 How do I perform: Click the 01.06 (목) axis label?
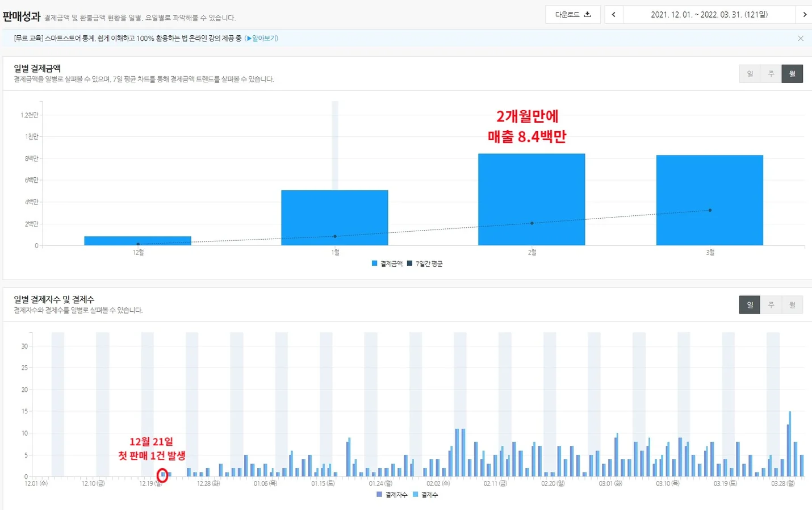pos(266,483)
